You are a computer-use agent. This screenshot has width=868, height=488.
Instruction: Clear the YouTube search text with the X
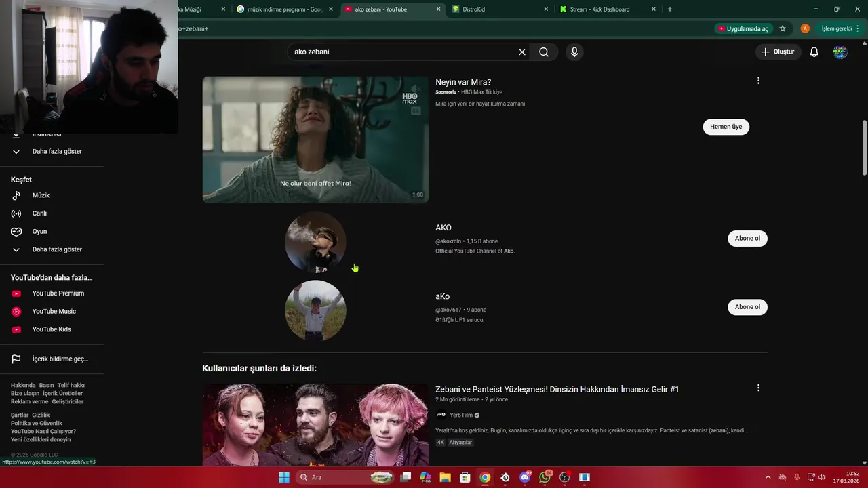click(522, 52)
